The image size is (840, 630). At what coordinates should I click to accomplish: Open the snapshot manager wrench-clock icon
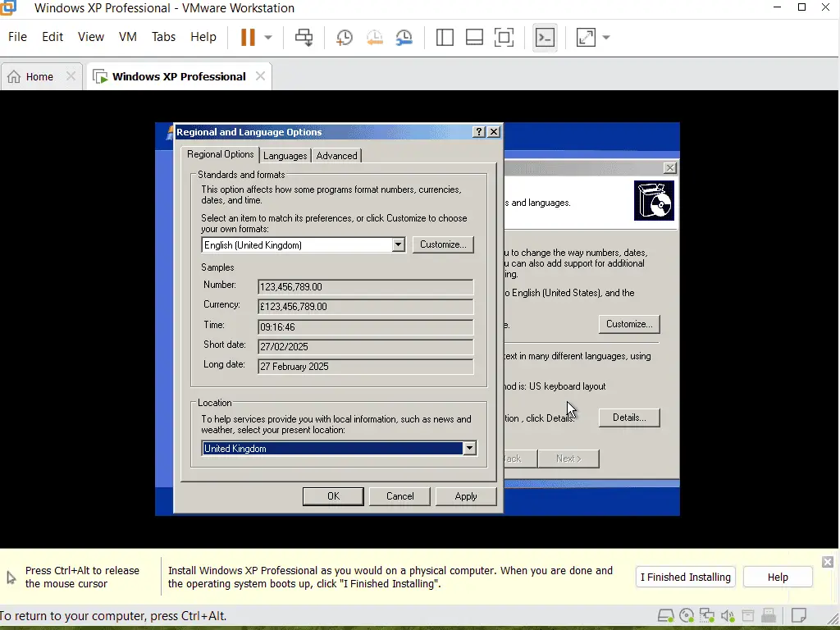point(404,37)
